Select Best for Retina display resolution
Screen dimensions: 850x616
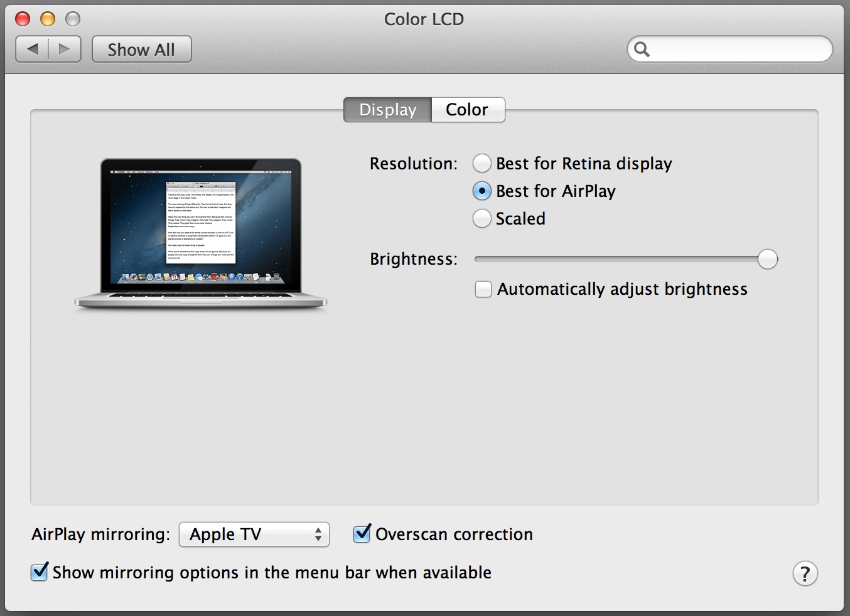[482, 163]
